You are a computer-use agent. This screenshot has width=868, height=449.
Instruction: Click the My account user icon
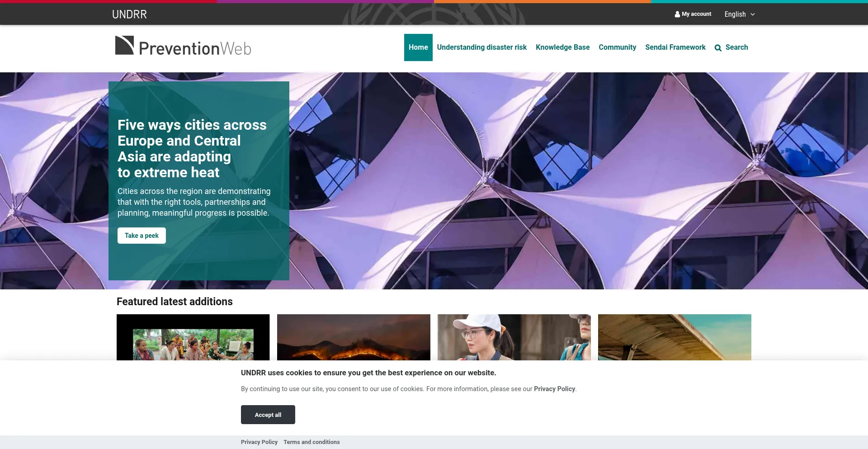point(677,14)
